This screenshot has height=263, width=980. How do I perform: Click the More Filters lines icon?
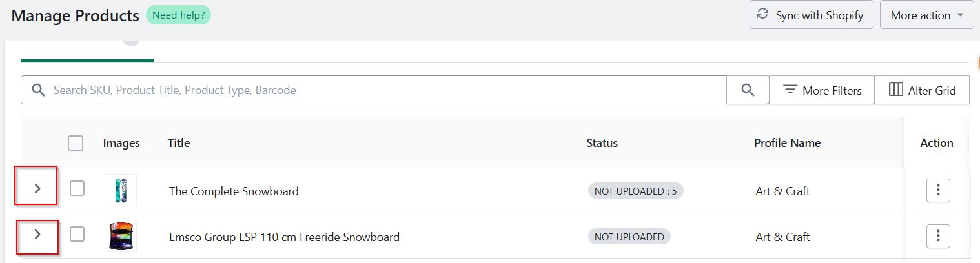pos(790,90)
